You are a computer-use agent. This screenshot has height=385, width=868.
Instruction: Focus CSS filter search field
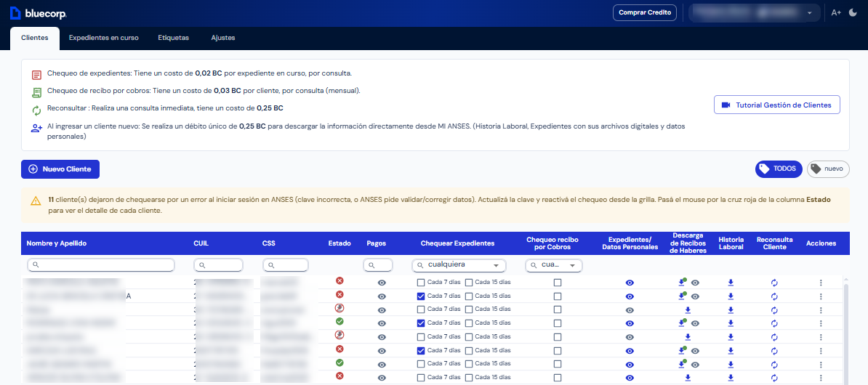pos(286,266)
